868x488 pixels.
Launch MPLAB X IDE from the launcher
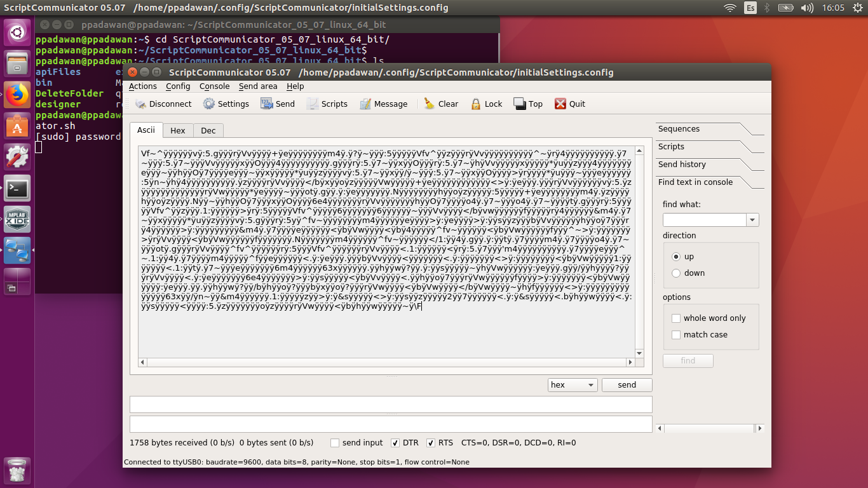(17, 219)
